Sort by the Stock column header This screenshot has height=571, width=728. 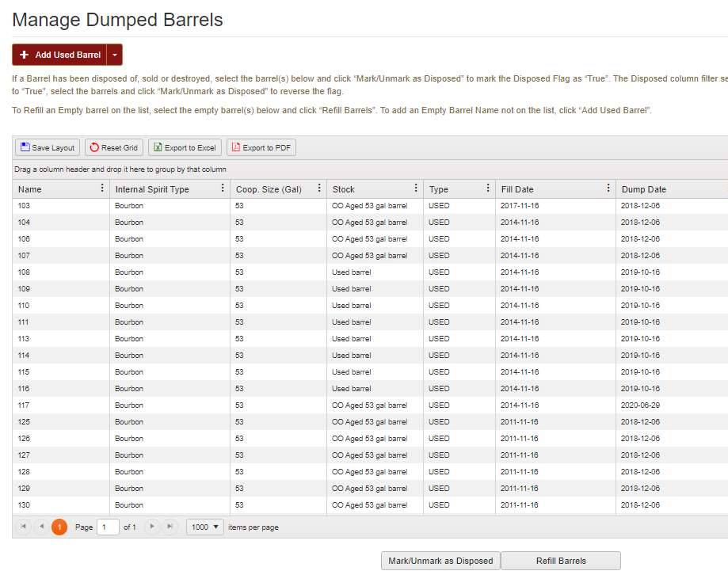(344, 189)
